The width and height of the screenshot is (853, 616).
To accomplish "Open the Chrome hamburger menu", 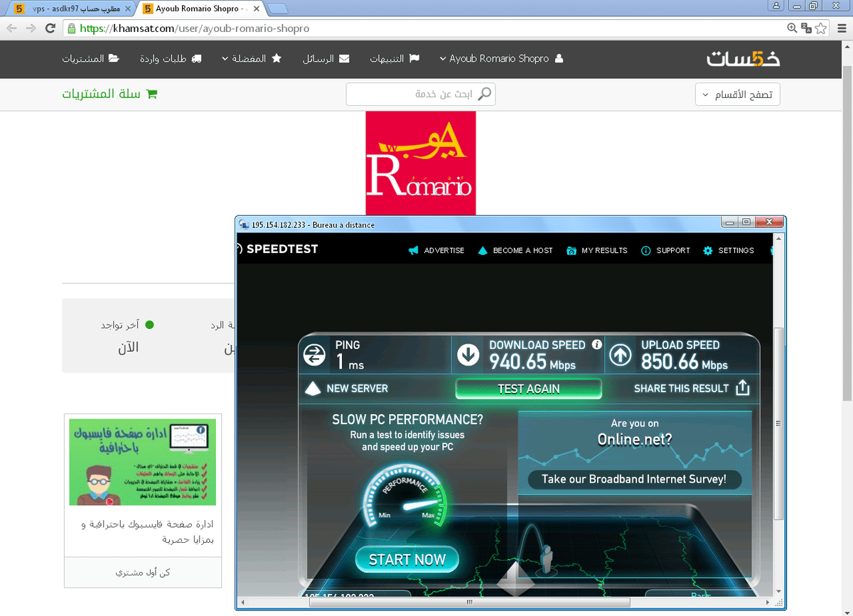I will (x=841, y=28).
